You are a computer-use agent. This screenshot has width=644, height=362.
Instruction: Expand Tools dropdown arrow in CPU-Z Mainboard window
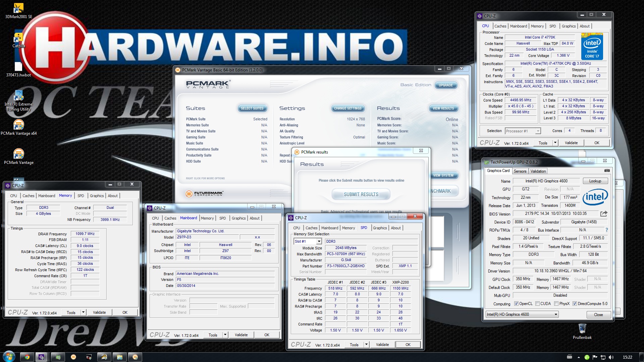point(225,335)
